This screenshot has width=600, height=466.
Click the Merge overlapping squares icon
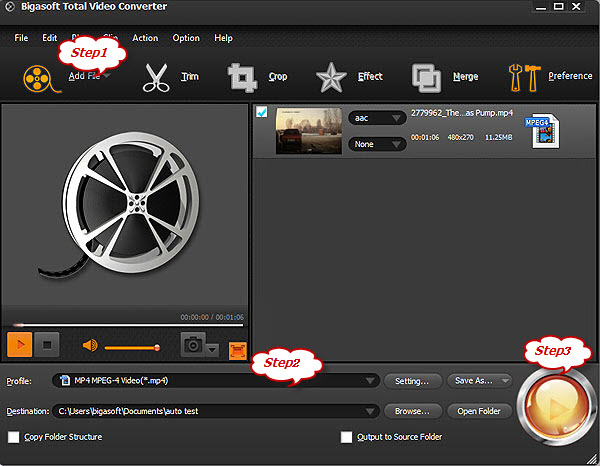(426, 78)
